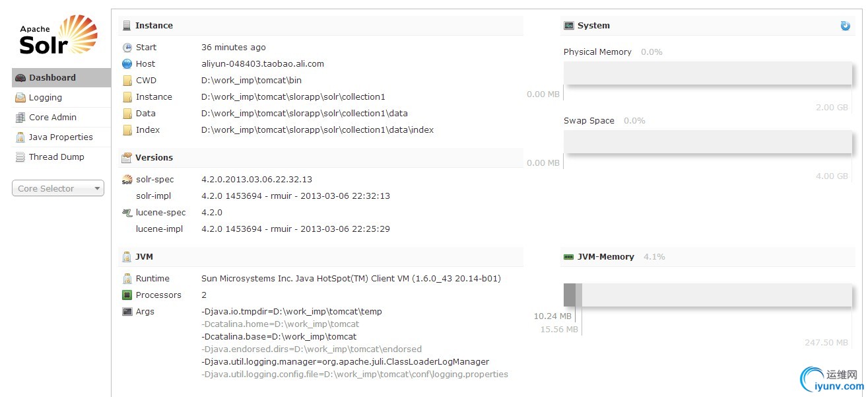This screenshot has height=397, width=868.
Task: Click the Physical Memory usage bar
Action: pos(708,73)
